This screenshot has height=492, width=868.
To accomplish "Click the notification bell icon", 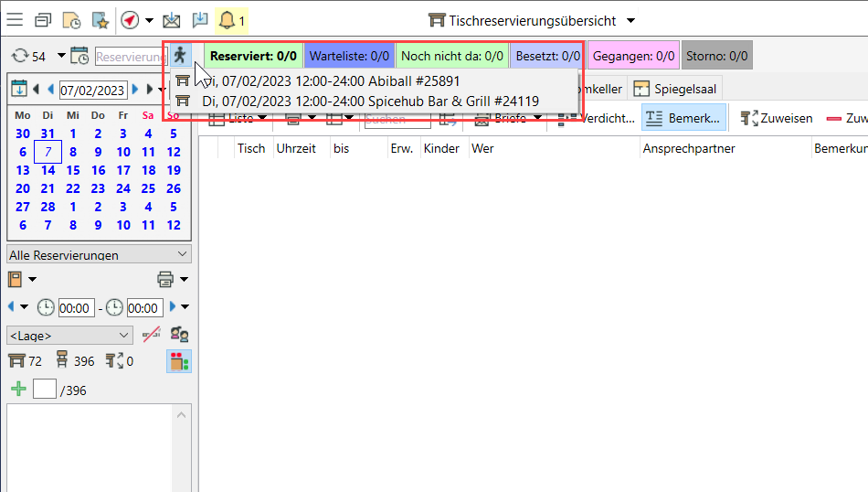I will click(225, 20).
